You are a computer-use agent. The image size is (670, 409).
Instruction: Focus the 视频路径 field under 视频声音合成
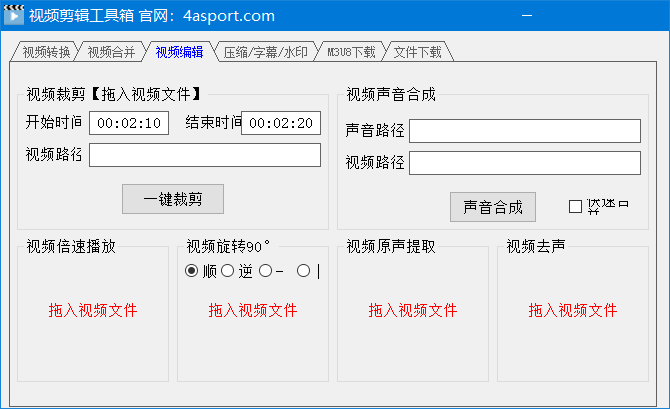pos(525,163)
